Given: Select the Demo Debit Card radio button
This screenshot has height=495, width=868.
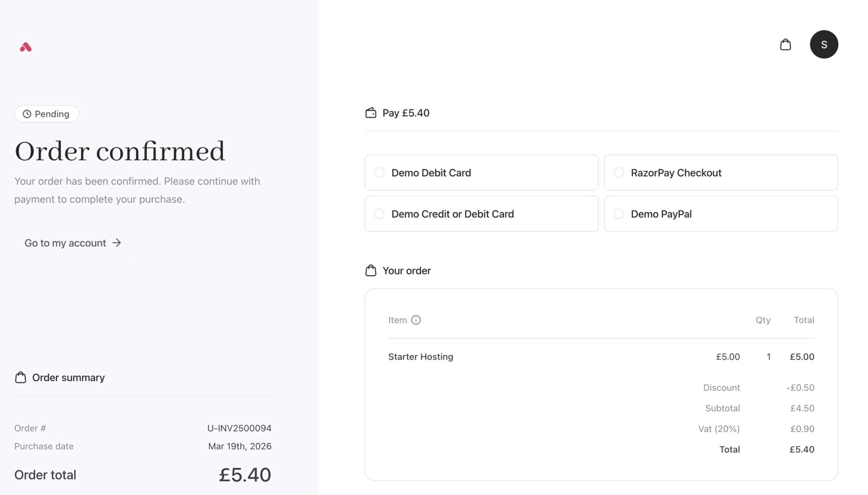Looking at the screenshot, I should point(379,173).
